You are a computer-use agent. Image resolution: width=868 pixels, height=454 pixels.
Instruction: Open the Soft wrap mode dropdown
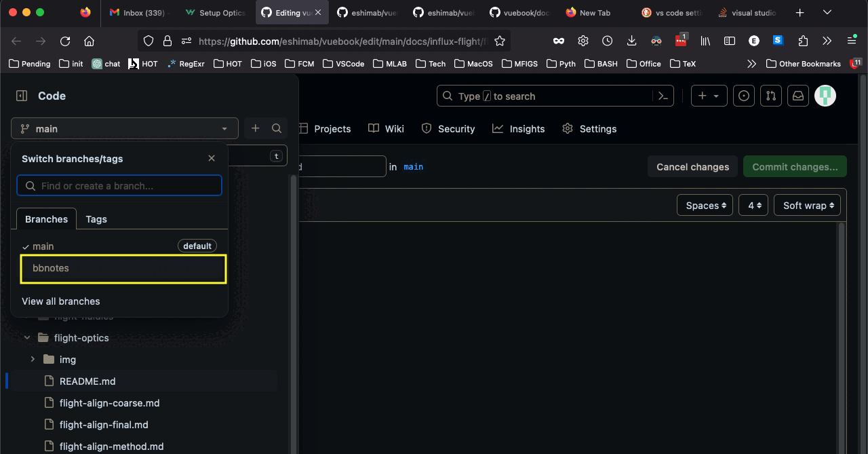coord(808,206)
